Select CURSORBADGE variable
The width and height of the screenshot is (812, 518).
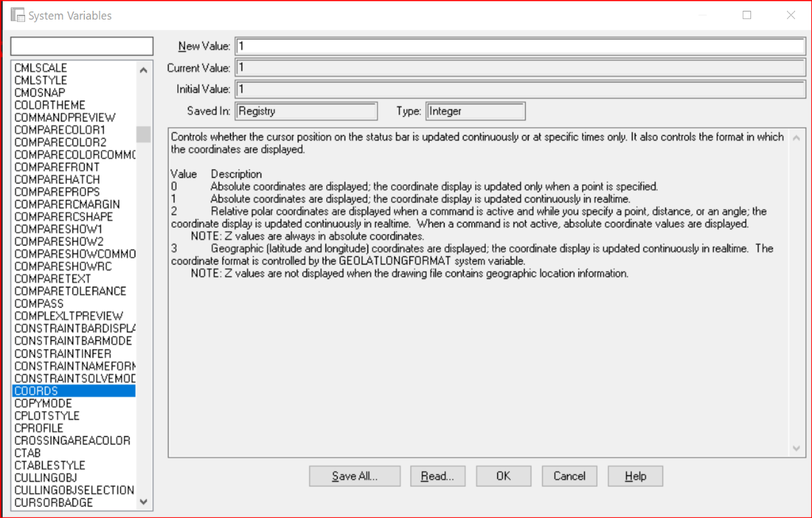[53, 502]
